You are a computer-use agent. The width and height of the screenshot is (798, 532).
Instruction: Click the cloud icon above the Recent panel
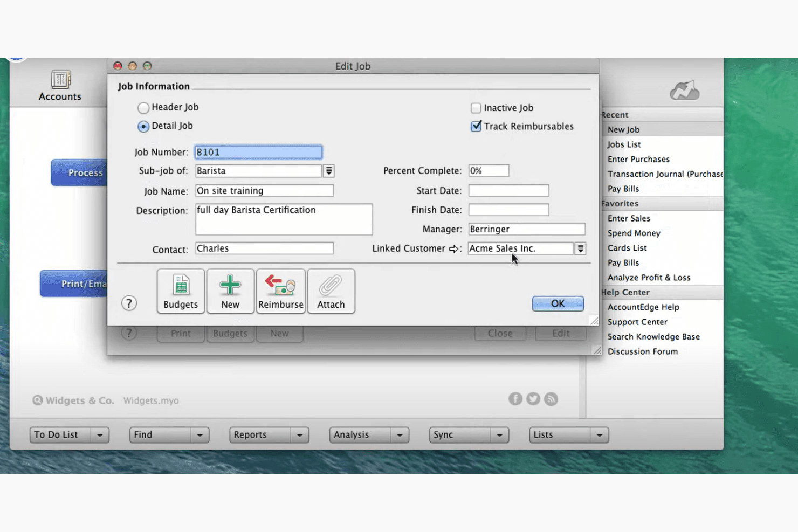685,91
